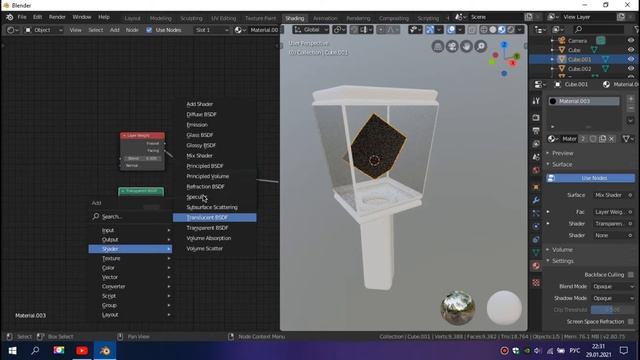Viewport: 640px width, 360px height.
Task: Open the Converter submenu
Action: 130,287
